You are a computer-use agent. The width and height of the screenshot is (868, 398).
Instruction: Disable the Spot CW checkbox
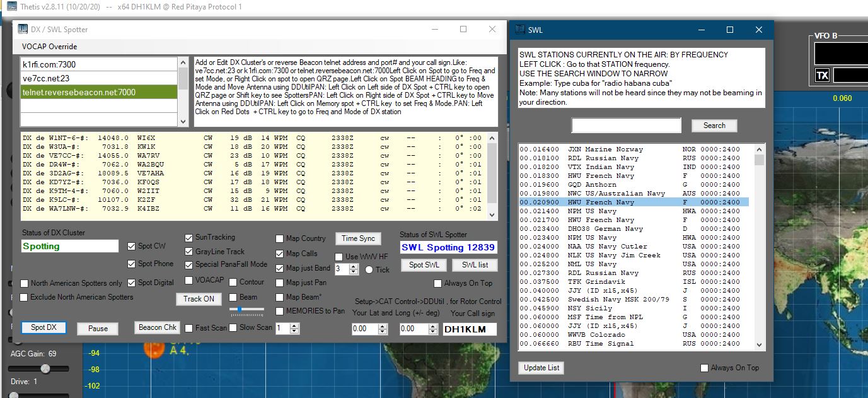(x=132, y=246)
